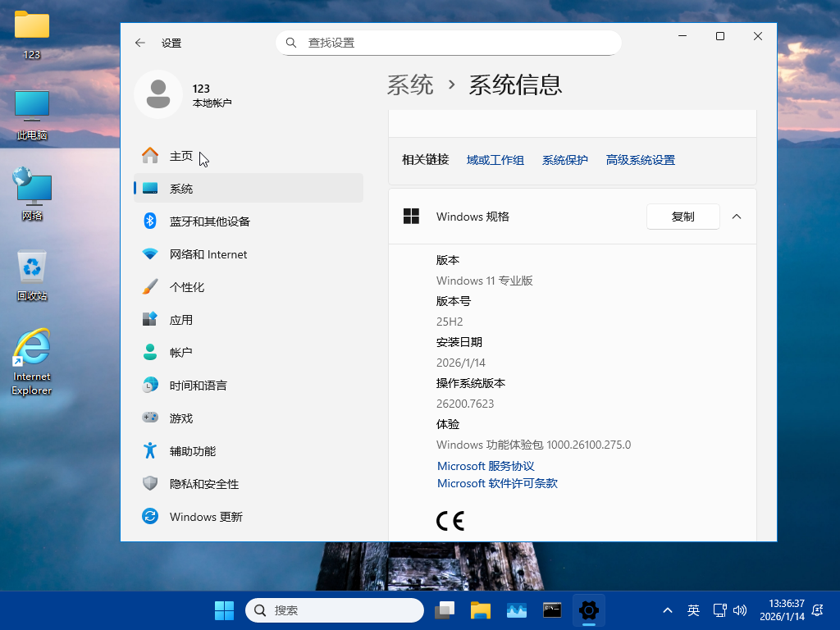Open the Windows Start menu

coord(224,610)
